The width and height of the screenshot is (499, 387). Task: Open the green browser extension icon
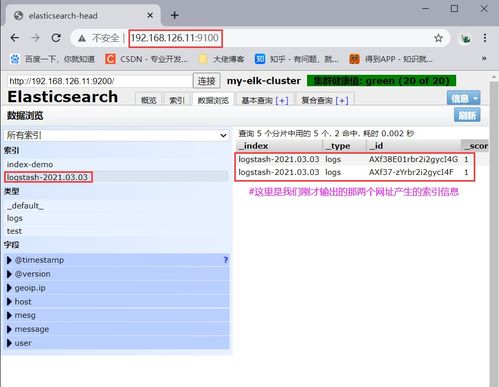465,38
